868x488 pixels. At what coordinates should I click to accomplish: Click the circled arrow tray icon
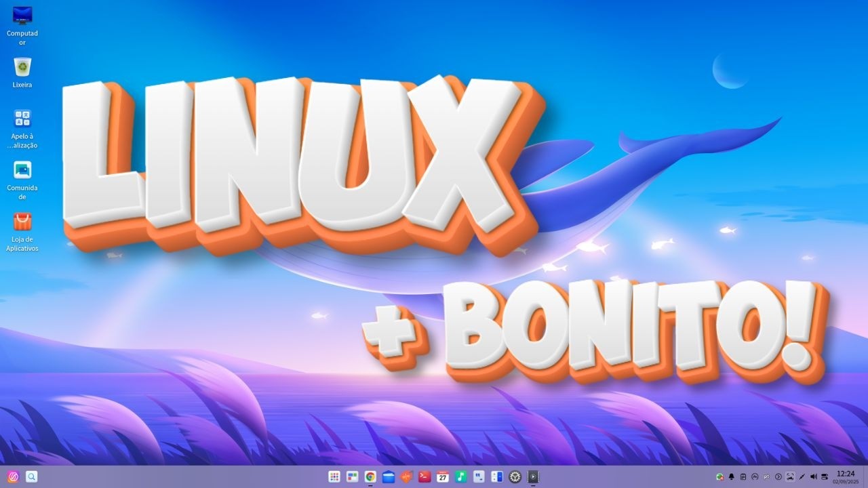[778, 476]
